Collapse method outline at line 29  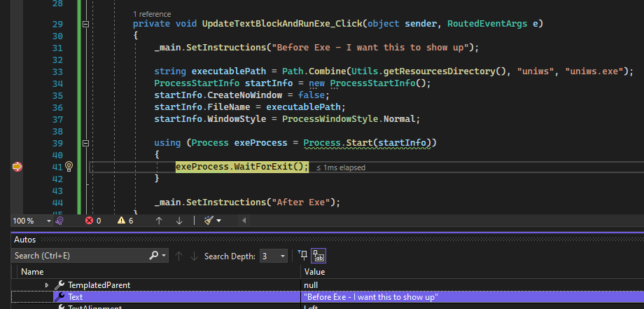tap(85, 24)
